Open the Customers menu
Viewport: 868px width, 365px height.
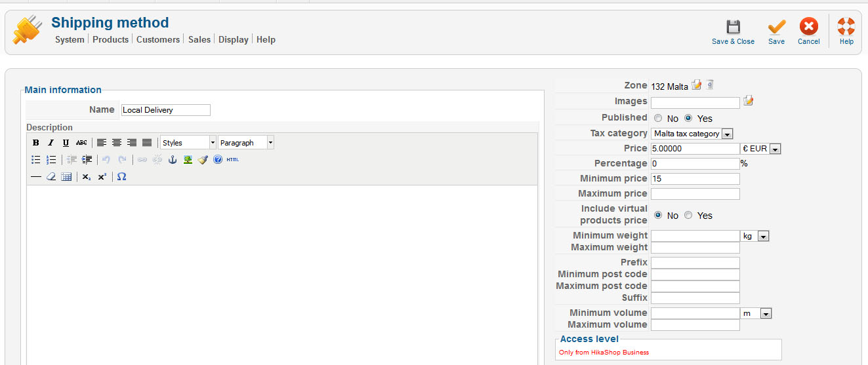click(x=158, y=39)
